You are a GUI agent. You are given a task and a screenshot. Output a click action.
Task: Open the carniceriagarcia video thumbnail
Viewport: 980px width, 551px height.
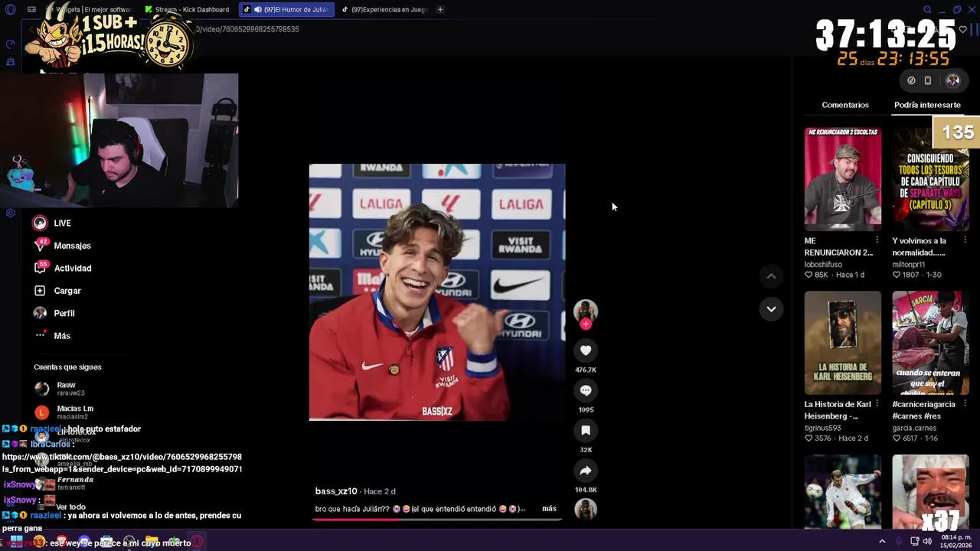point(930,343)
